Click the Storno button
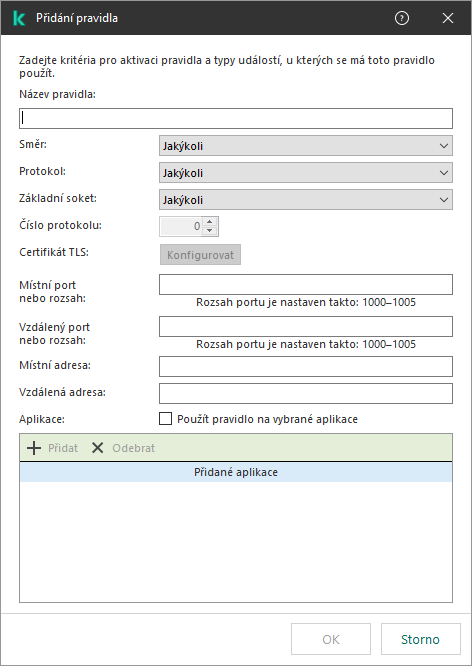 click(x=421, y=639)
